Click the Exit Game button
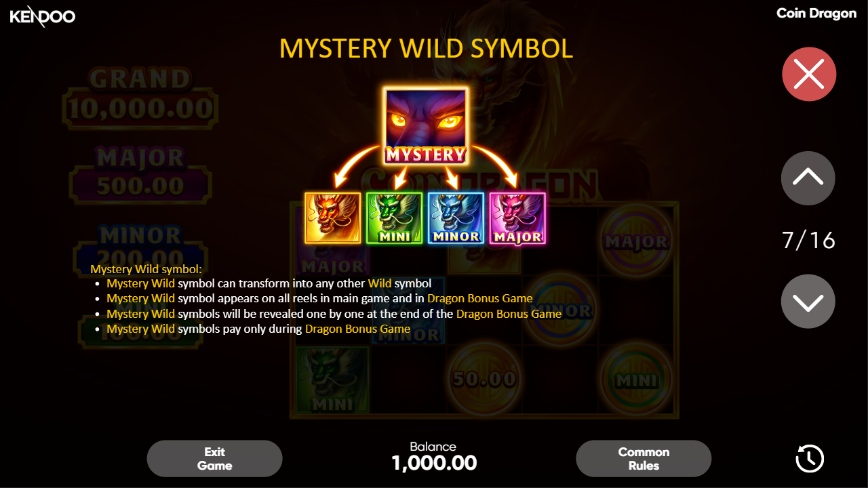This screenshot has width=868, height=488. (x=215, y=459)
